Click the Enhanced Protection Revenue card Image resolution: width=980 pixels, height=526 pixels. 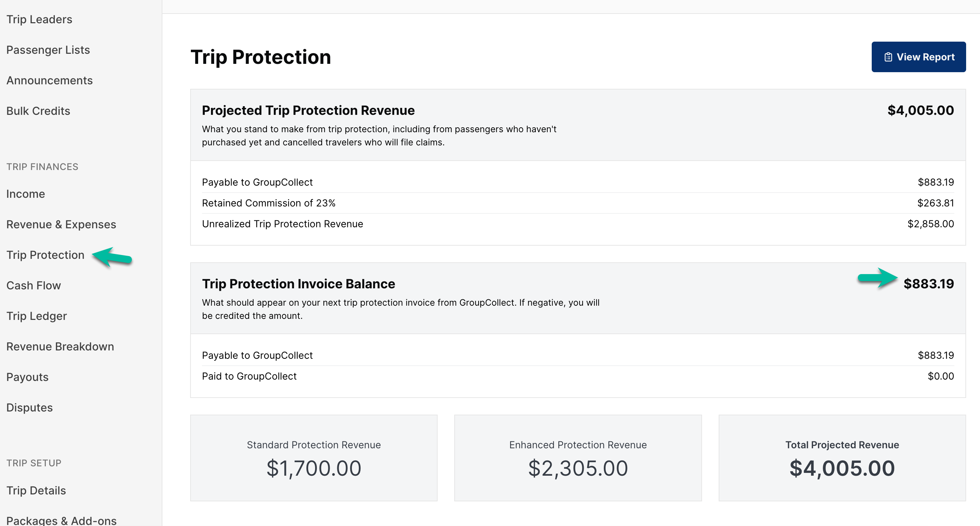(x=577, y=458)
